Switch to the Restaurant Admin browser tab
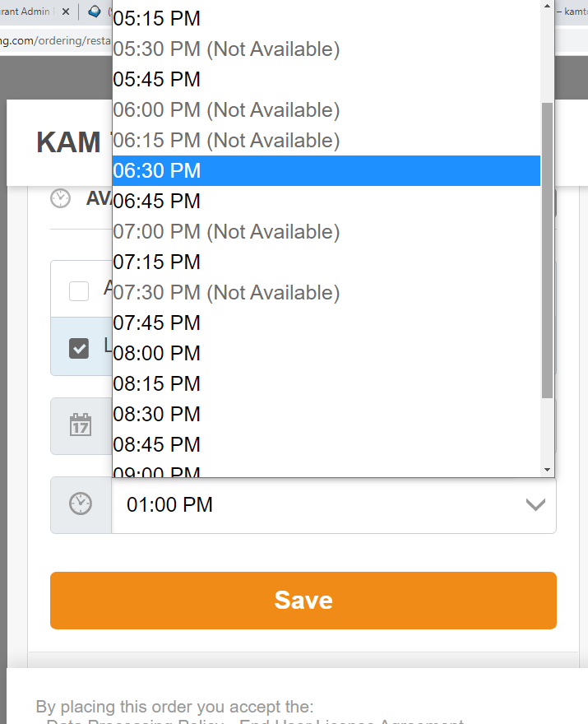 [x=29, y=12]
